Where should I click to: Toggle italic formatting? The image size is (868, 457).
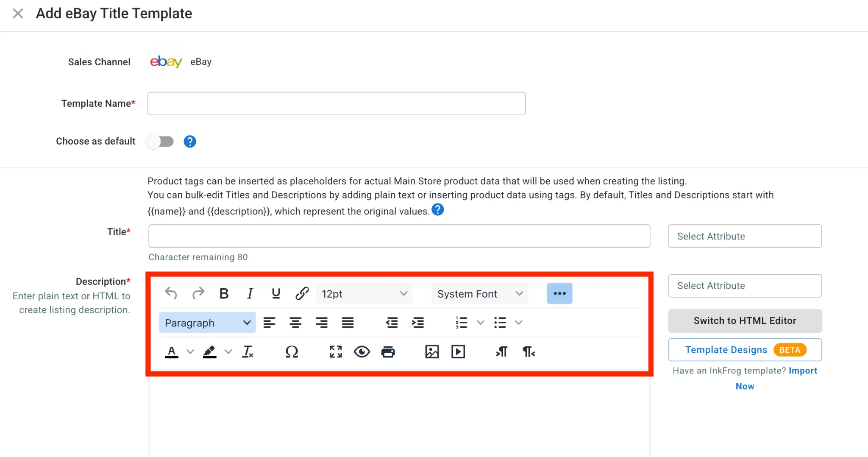[250, 293]
